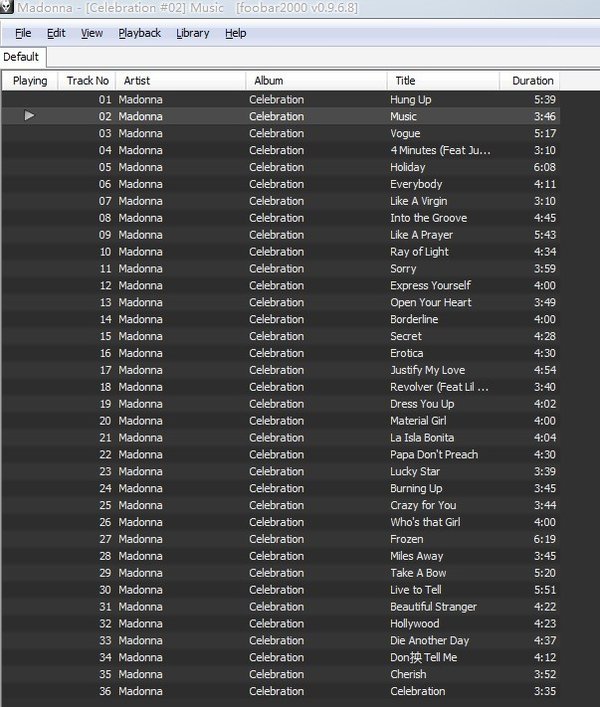This screenshot has height=707, width=600.
Task: Click the 6:19 duration value
Action: [545, 539]
